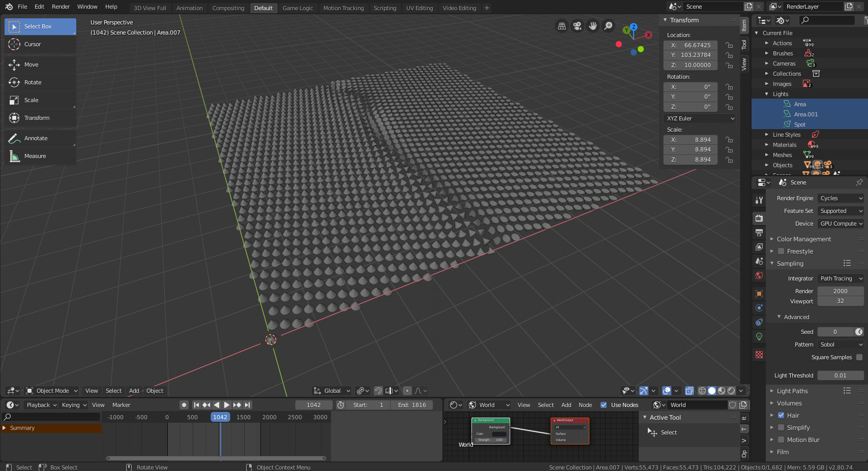Click Scale X value field
Screen dimensions: 868x471
(691, 140)
